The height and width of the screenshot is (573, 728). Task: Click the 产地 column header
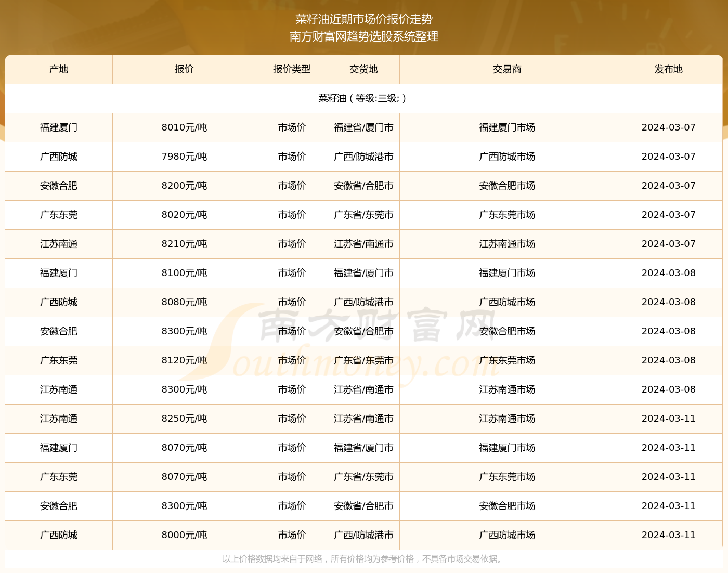pos(59,69)
